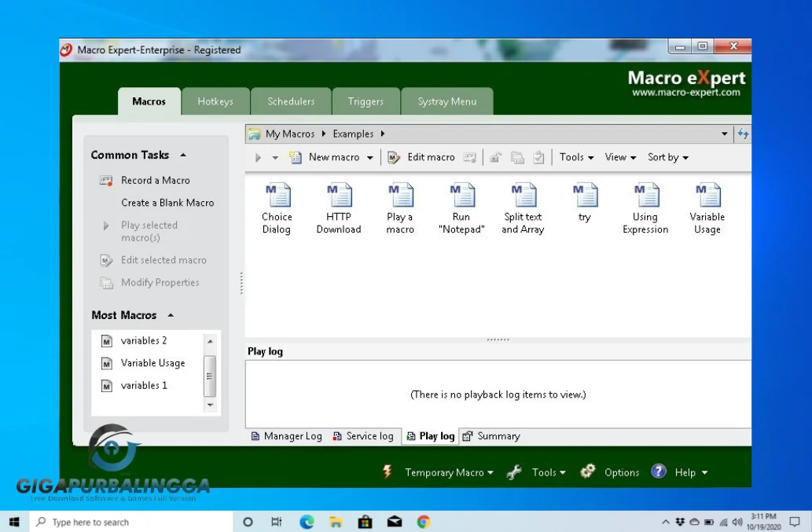Screen dimensions: 812x532
Task: Open Microsoft Edge from the taskbar
Action: point(307,522)
